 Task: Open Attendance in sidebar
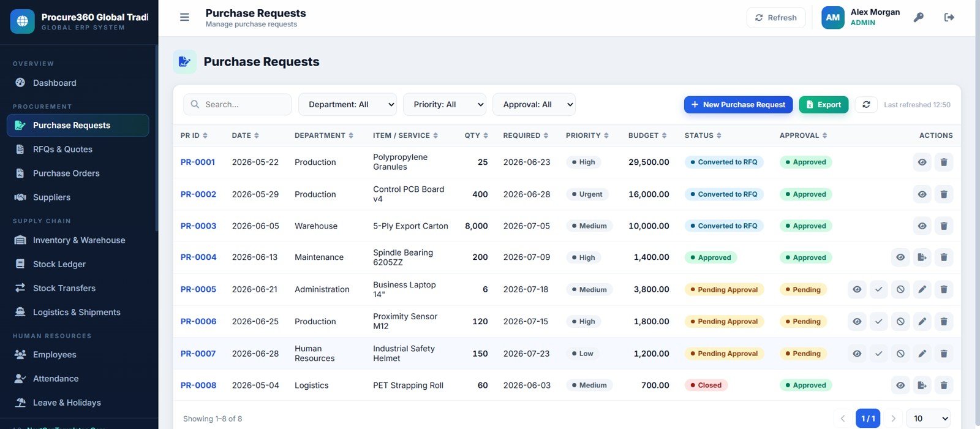point(78,379)
